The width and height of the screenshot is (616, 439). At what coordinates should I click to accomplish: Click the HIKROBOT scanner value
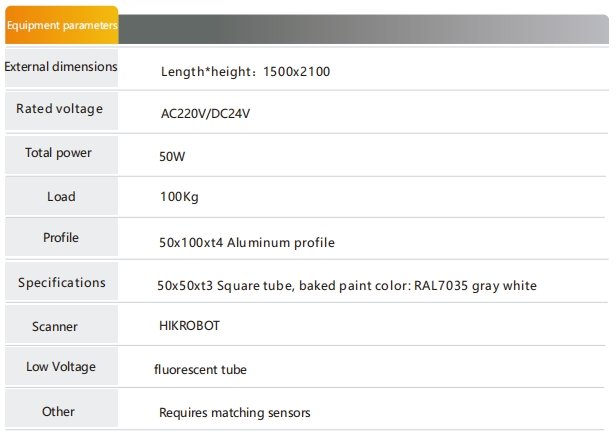pyautogui.click(x=189, y=326)
